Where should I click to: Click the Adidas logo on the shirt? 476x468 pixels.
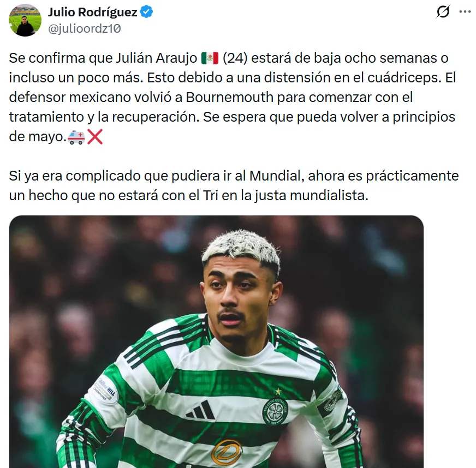pyautogui.click(x=201, y=411)
